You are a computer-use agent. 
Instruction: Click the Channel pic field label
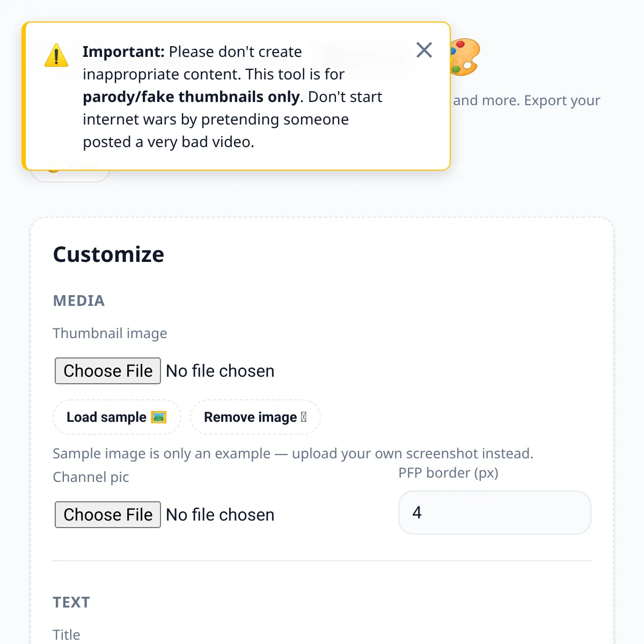coord(91,477)
